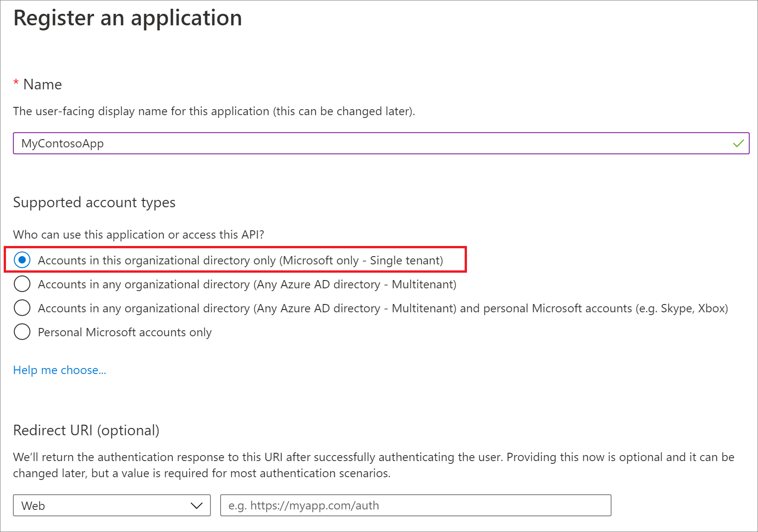Focus the https://myapp.com/auth placeholder box
The width and height of the screenshot is (758, 532).
414,505
